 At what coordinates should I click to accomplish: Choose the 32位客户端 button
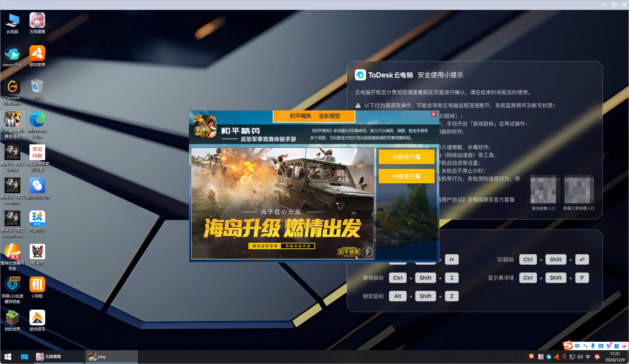click(x=406, y=157)
